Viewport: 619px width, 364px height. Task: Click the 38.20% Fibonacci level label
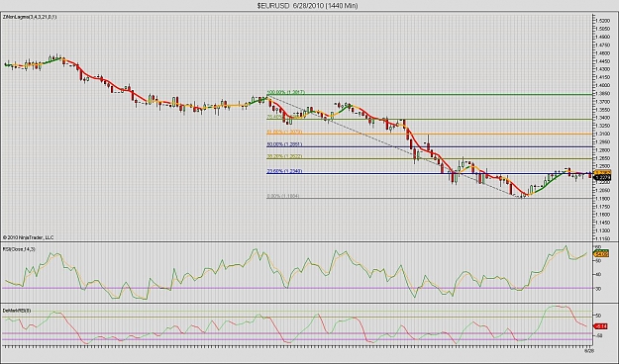click(284, 156)
